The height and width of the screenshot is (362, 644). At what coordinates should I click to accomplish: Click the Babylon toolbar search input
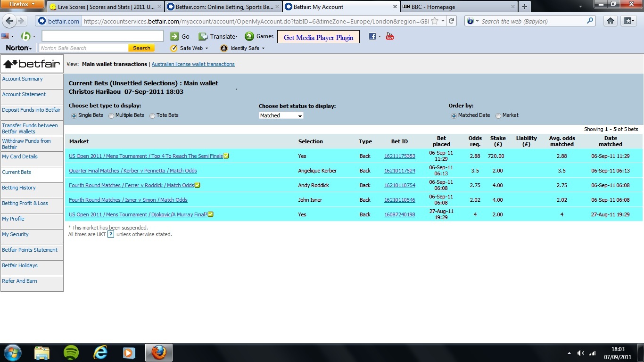point(103,36)
